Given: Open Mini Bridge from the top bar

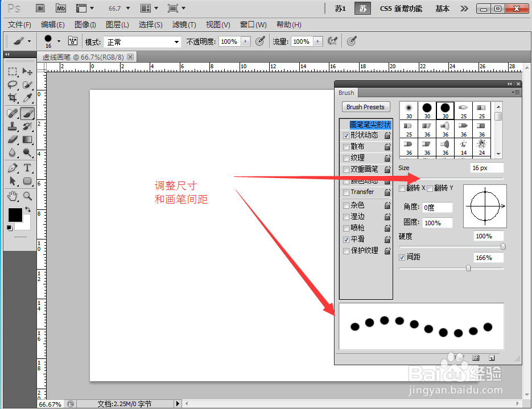Looking at the screenshot, I should (x=61, y=8).
